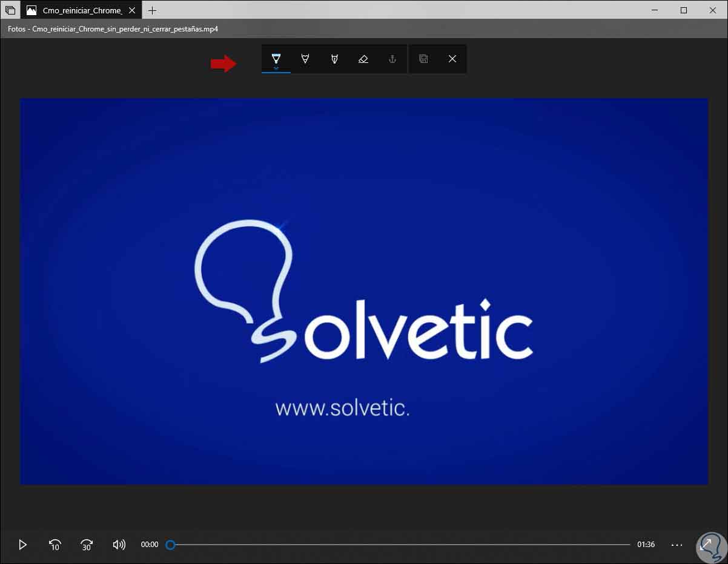728x564 pixels.
Task: Select the calligraphy pen tool
Action: coord(334,59)
